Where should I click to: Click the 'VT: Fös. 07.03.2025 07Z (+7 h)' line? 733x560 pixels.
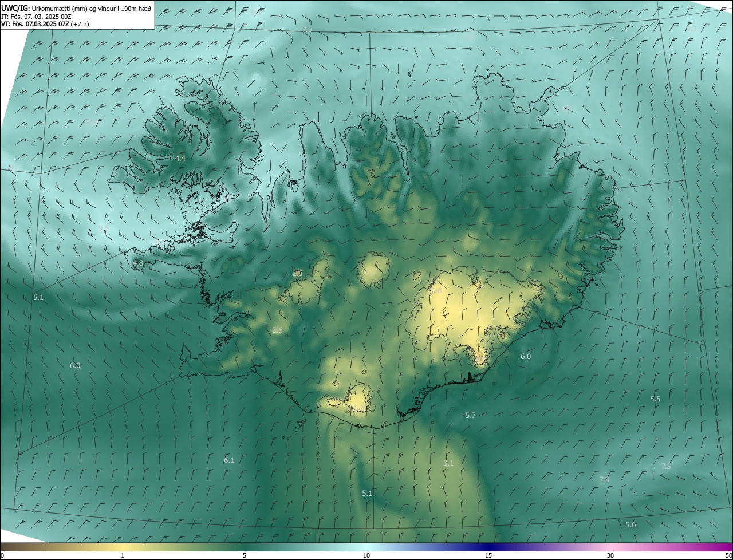(x=45, y=23)
